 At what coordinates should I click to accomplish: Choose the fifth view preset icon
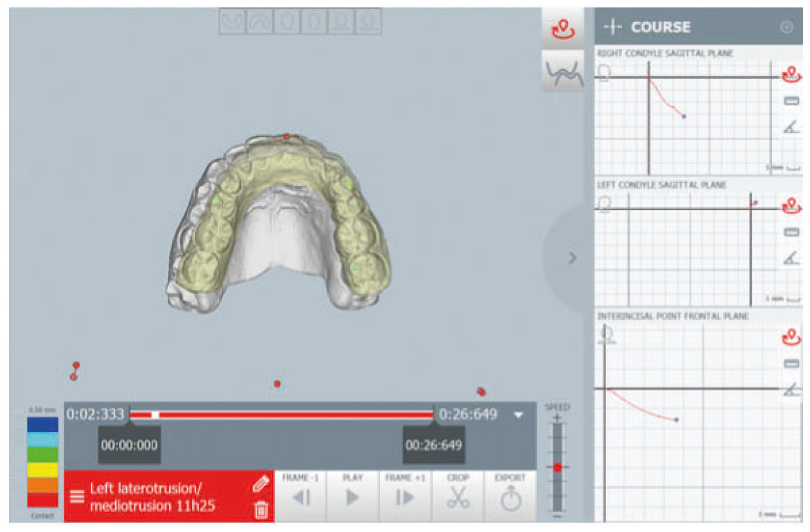point(341,22)
